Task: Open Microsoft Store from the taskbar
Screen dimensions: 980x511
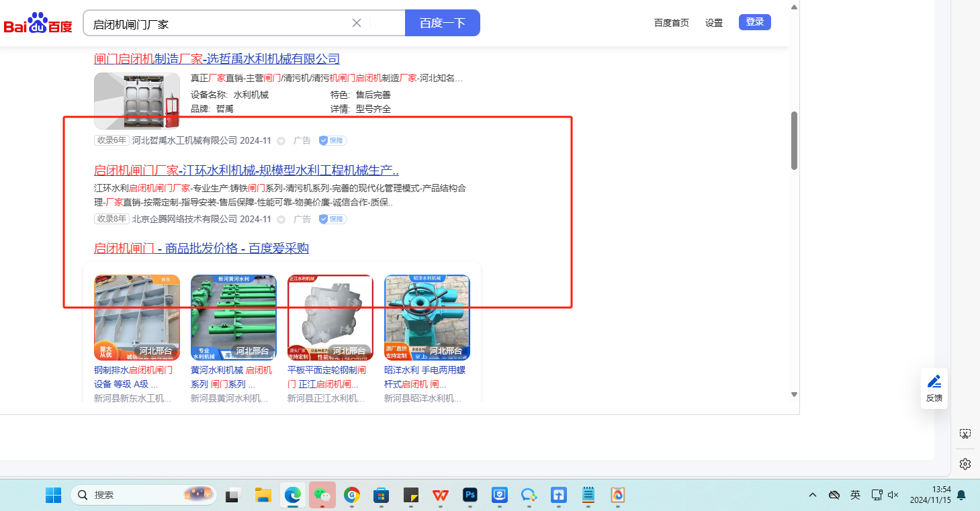Action: pyautogui.click(x=381, y=496)
